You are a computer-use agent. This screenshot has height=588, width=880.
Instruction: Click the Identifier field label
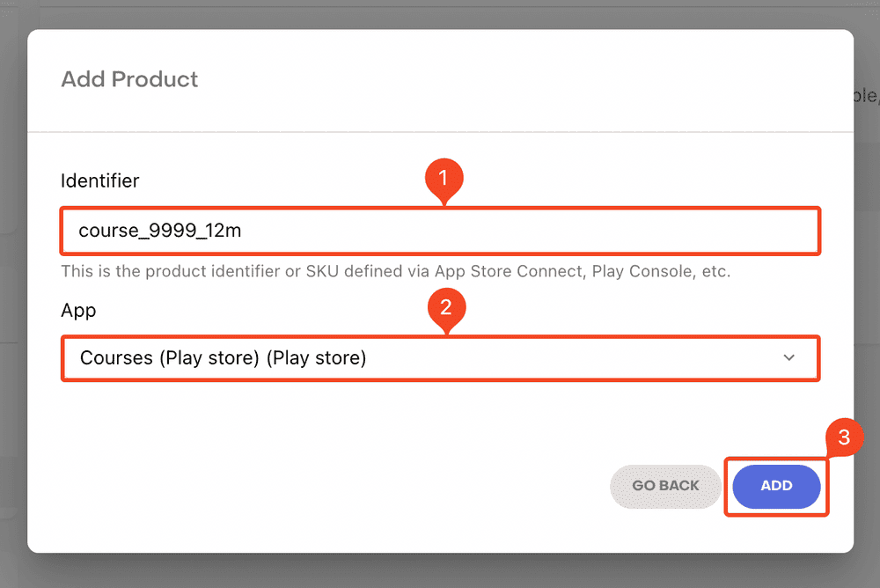[99, 181]
